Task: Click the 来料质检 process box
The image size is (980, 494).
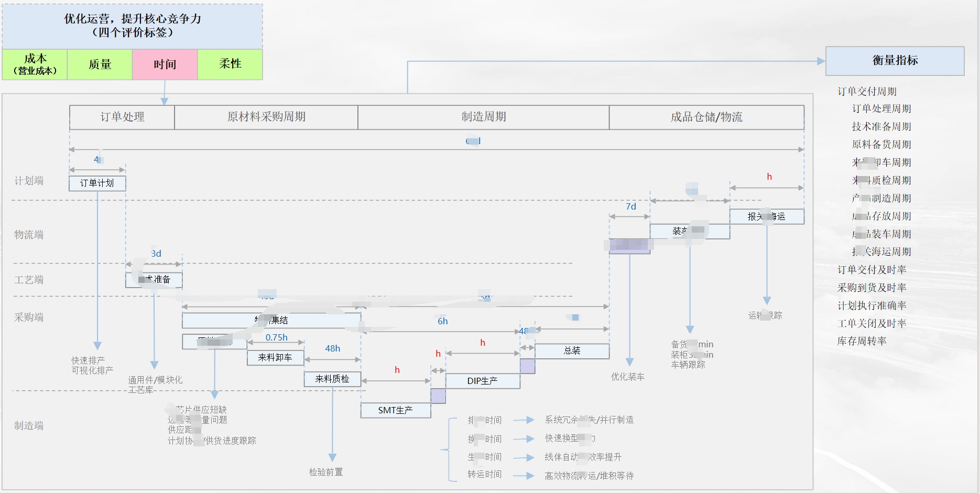Action: click(332, 379)
